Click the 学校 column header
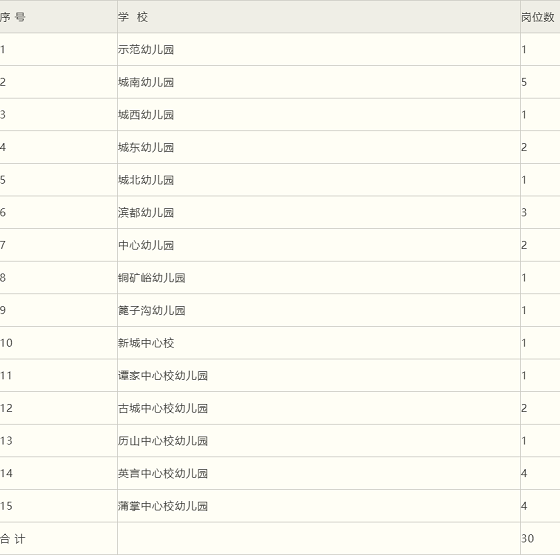This screenshot has height=555, width=560. pyautogui.click(x=319, y=17)
